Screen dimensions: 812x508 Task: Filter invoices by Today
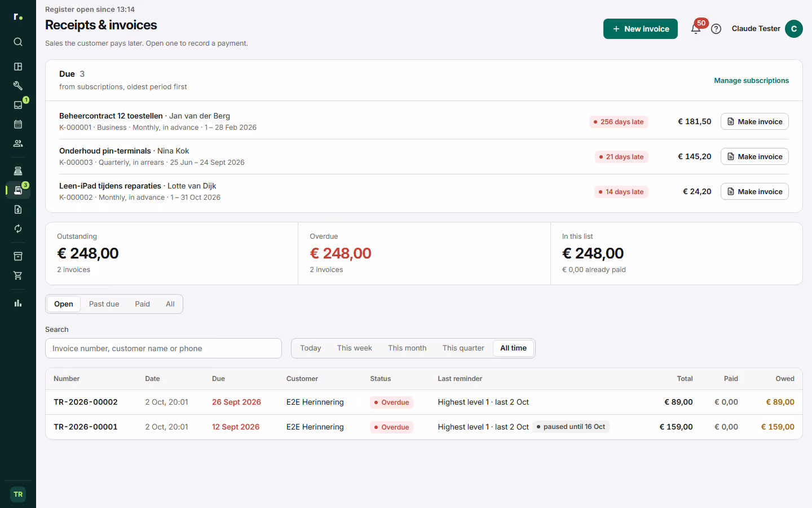311,348
